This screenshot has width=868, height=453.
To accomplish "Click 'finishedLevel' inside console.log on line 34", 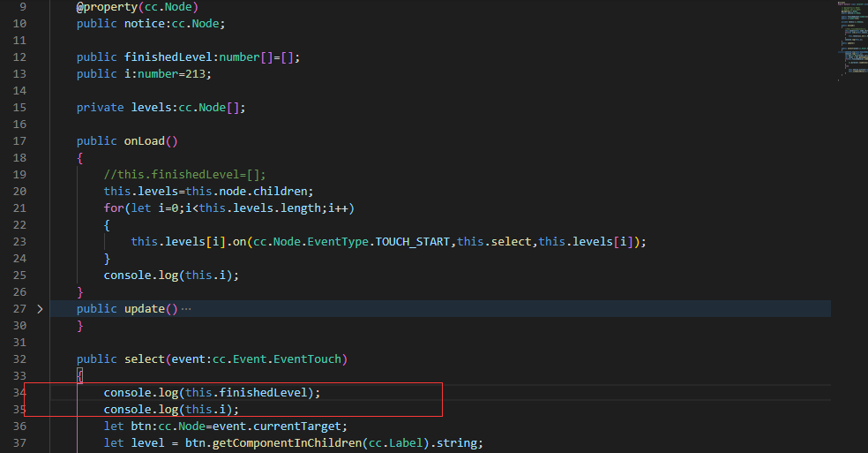I will pyautogui.click(x=263, y=393).
